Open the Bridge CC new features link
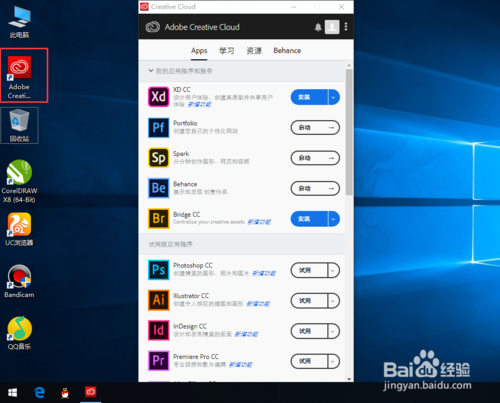Screen dimensions: 500x403 tap(259, 222)
